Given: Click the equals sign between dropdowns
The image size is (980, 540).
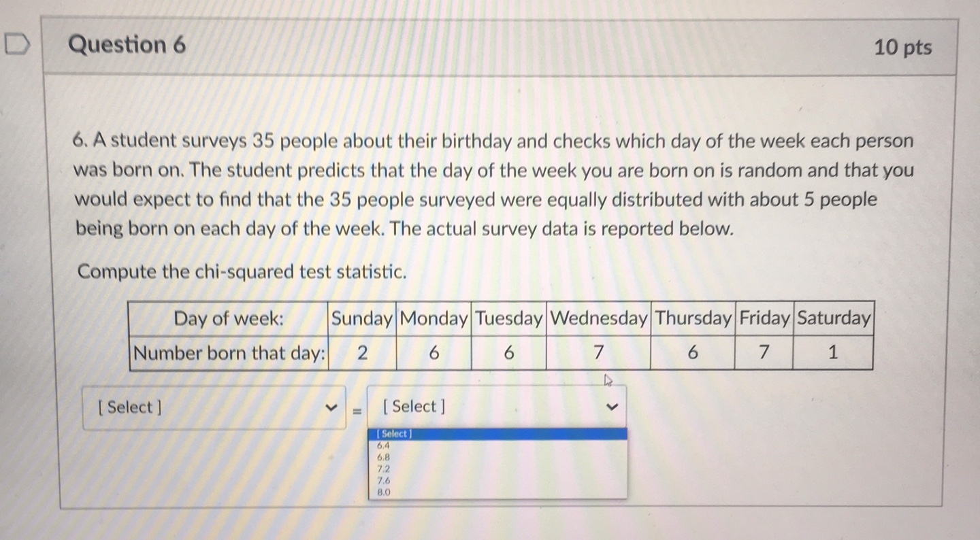Looking at the screenshot, I should [356, 409].
